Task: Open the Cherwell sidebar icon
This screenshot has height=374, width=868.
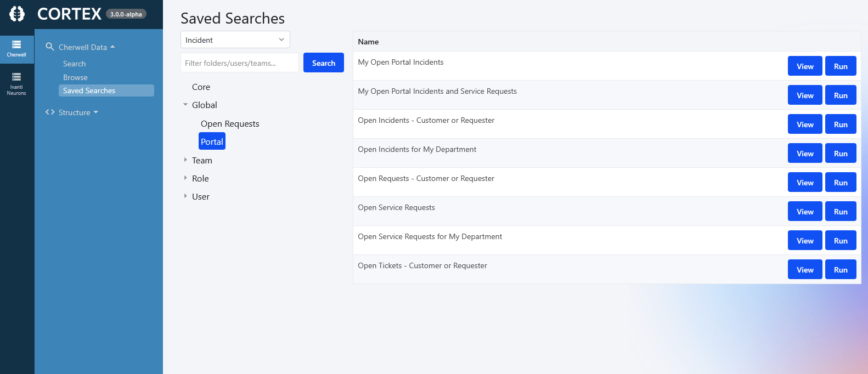Action: tap(16, 48)
